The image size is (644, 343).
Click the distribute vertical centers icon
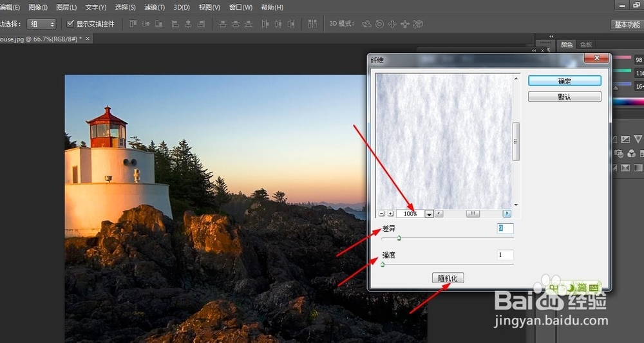tap(235, 24)
